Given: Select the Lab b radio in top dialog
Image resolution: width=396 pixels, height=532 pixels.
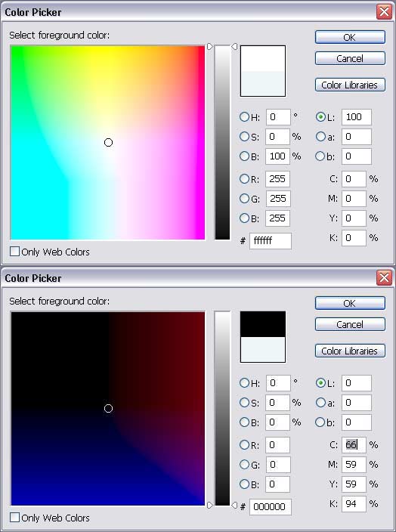Looking at the screenshot, I should [x=320, y=156].
